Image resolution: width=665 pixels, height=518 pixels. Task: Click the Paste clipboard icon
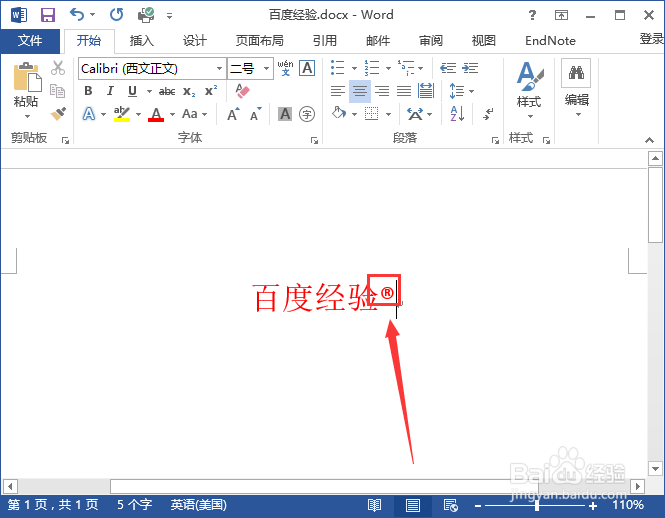(28, 77)
